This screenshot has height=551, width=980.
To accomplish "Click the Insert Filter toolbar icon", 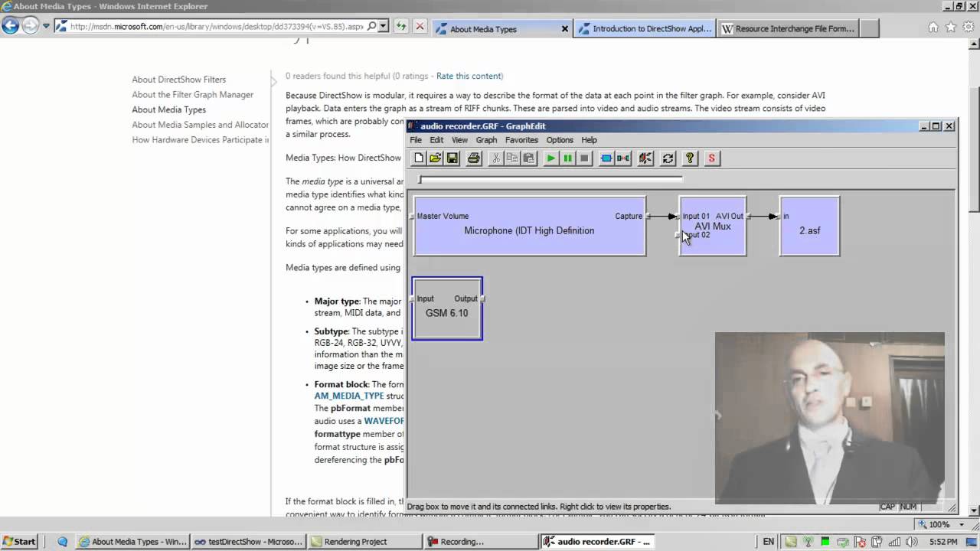I will coord(606,158).
